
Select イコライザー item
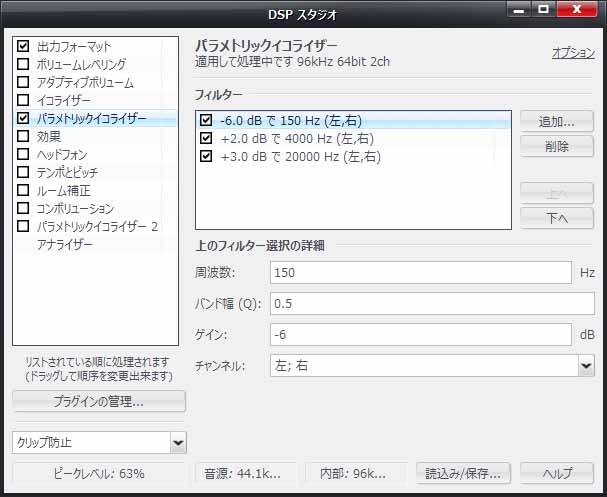click(64, 100)
